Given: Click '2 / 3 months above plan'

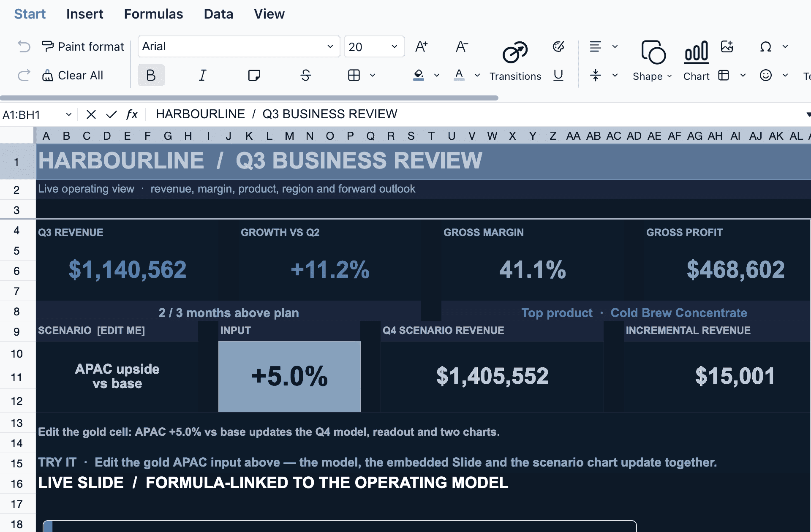Looking at the screenshot, I should 229,313.
